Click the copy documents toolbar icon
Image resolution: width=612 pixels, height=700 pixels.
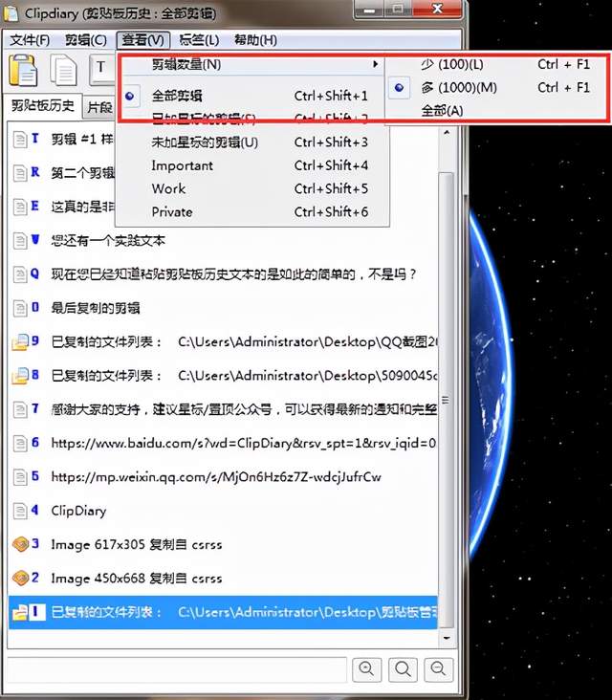pos(63,70)
